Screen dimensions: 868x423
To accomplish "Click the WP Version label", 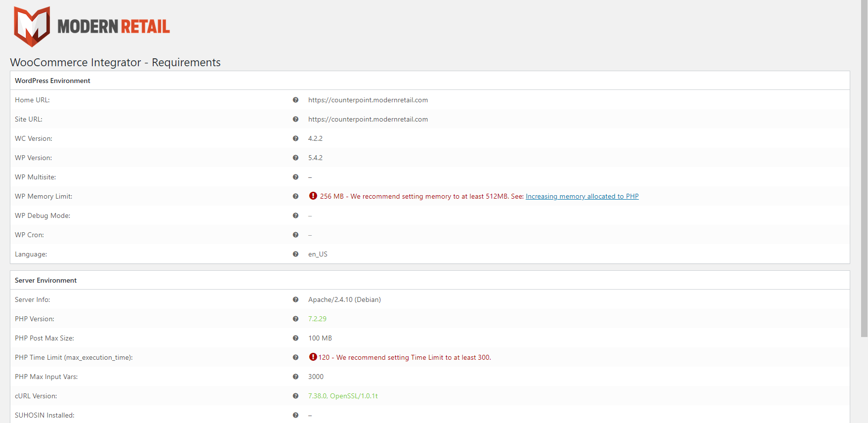I will click(x=33, y=158).
